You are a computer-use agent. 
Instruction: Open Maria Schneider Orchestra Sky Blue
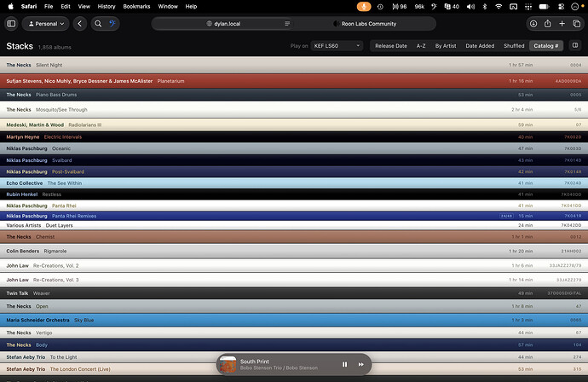(294, 320)
